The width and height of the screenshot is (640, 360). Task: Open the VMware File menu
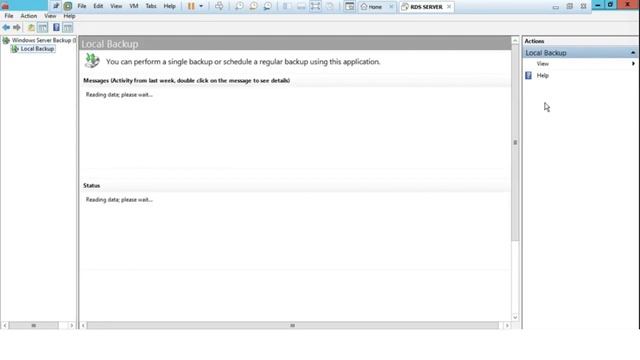pyautogui.click(x=82, y=6)
